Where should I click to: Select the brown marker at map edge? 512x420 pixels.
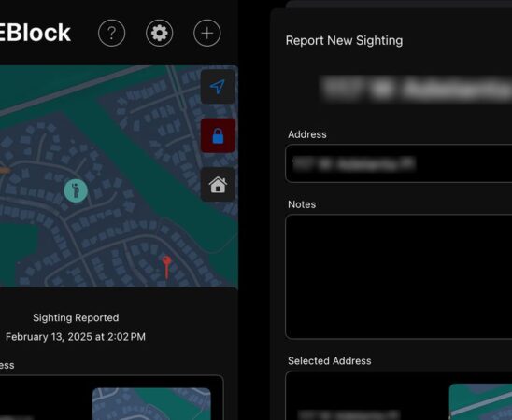pos(5,170)
